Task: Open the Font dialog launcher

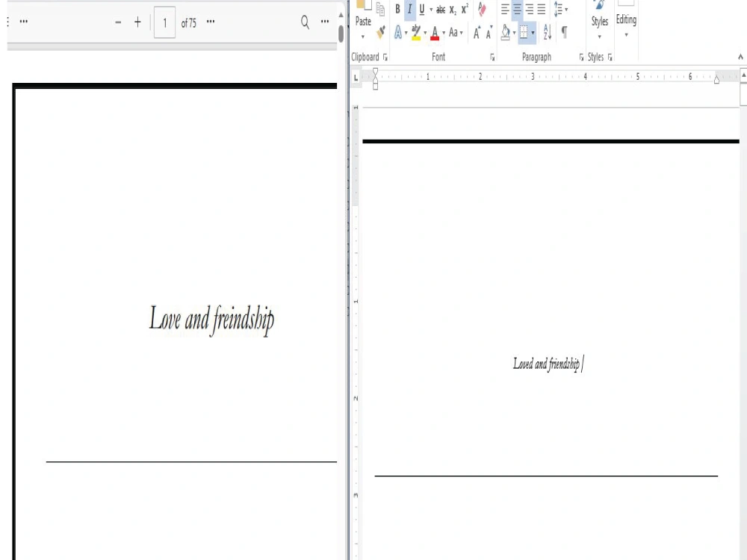Action: [x=492, y=57]
